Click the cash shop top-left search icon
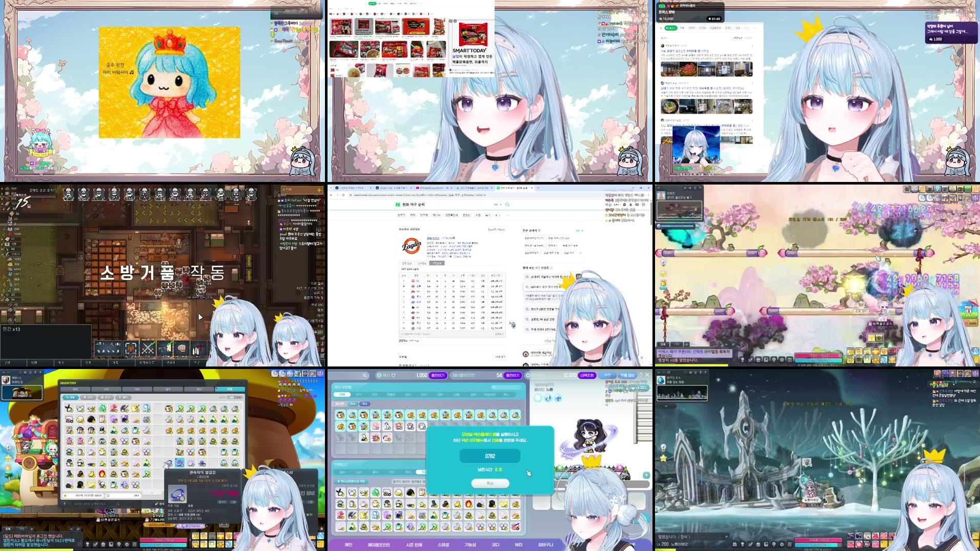The height and width of the screenshot is (551, 980). click(x=364, y=375)
